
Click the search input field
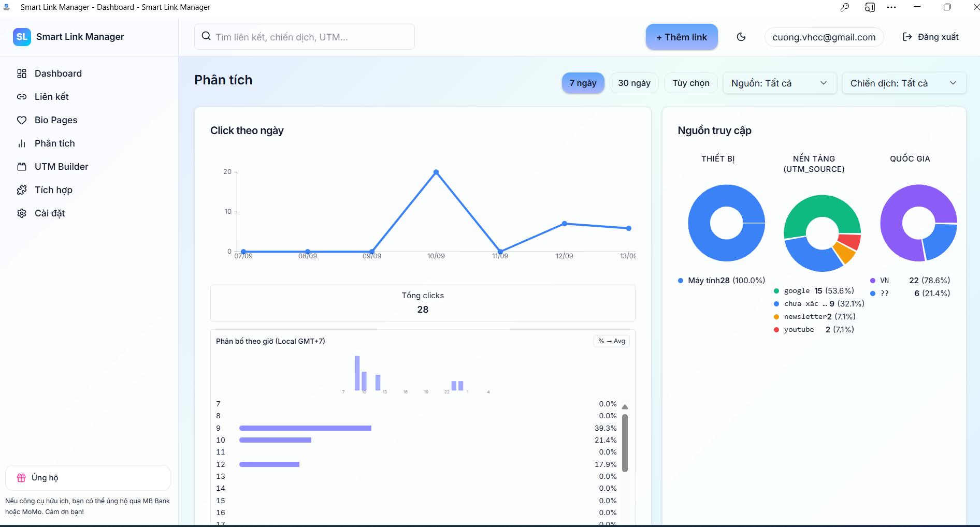pos(305,37)
